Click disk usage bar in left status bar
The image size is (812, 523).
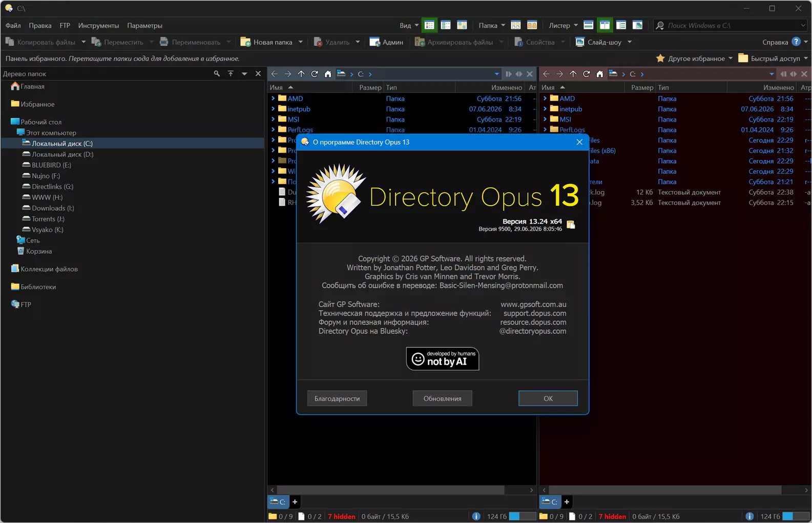pos(522,516)
